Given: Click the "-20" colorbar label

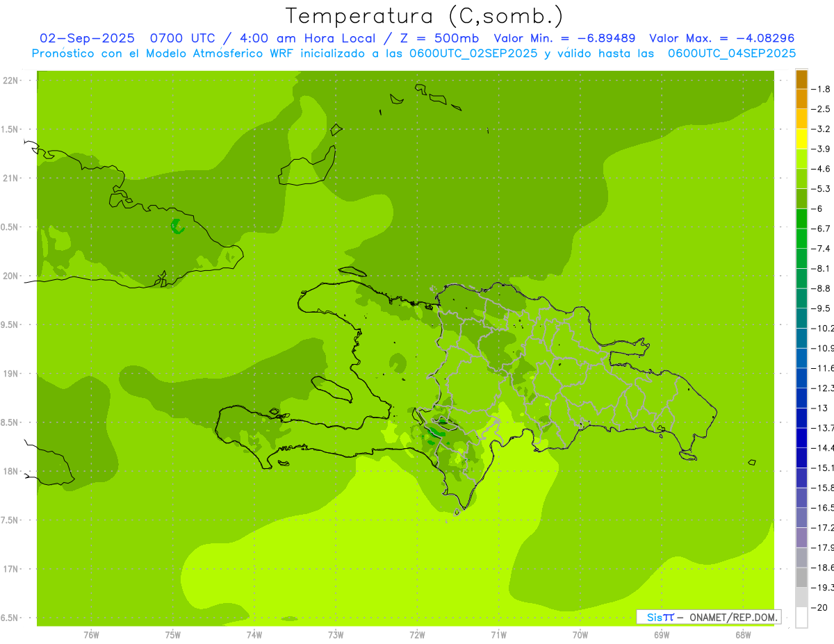Looking at the screenshot, I should click(x=819, y=607).
